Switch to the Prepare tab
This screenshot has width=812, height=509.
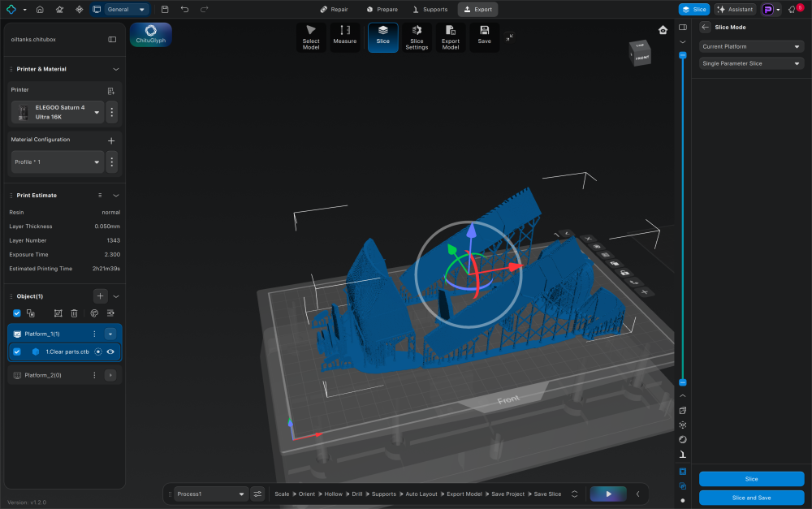[x=382, y=9]
